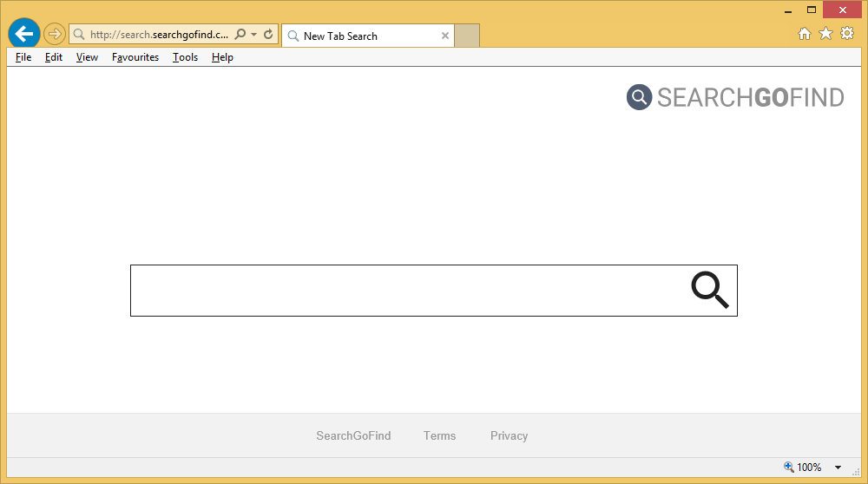Click the 100% zoom level button

(x=802, y=468)
